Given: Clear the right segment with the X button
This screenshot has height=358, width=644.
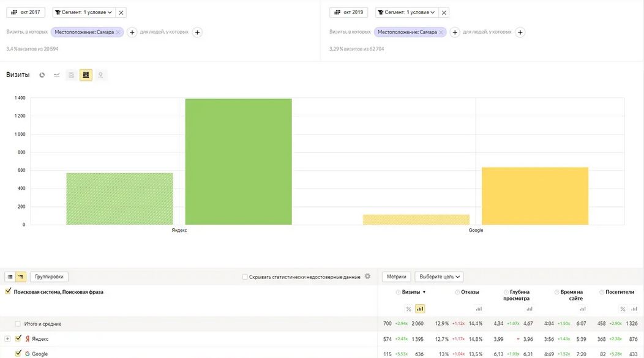Looking at the screenshot, I should (444, 12).
